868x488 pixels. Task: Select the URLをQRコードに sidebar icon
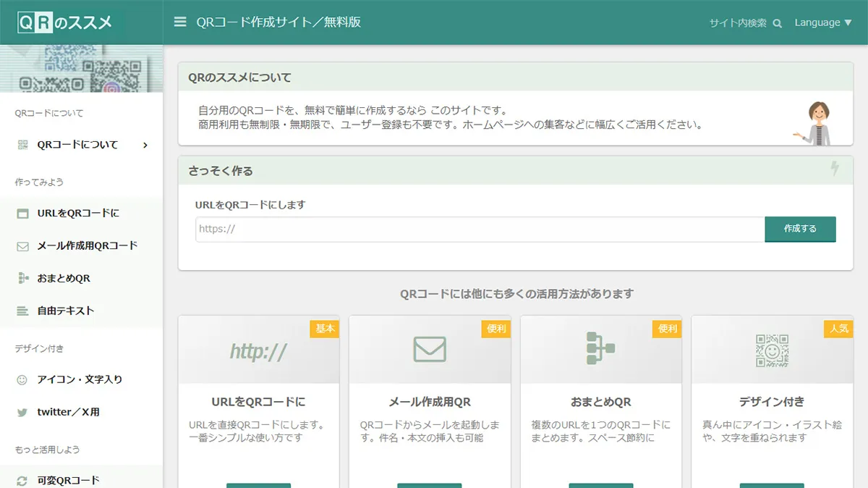[x=24, y=213]
